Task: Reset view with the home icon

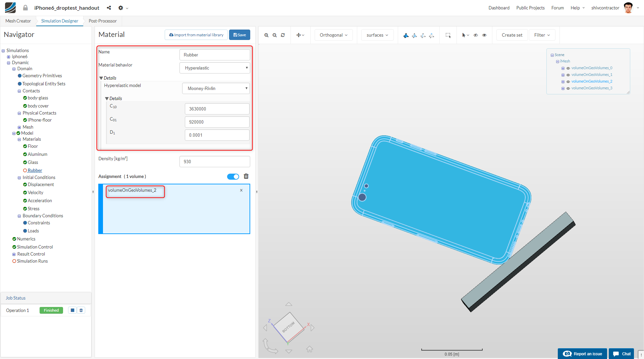Action: point(310,349)
